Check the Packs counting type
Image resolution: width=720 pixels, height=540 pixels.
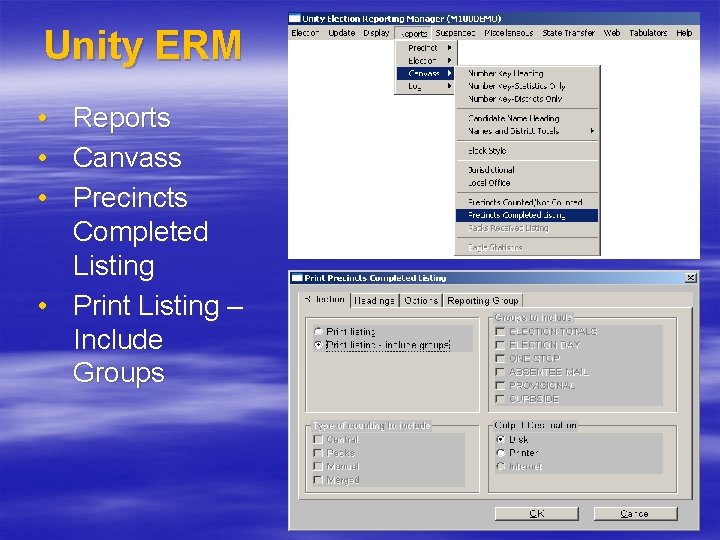tap(318, 453)
